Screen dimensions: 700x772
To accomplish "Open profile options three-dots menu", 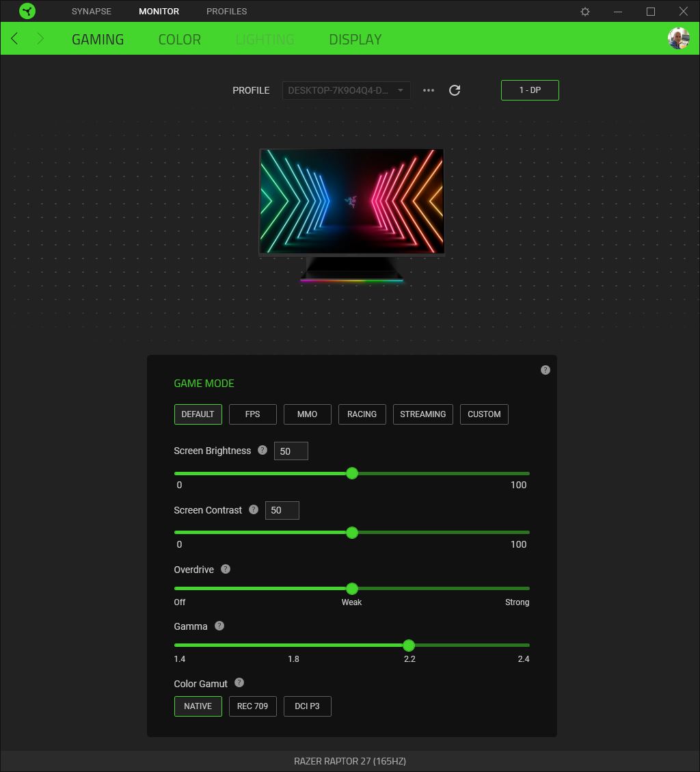I will (x=428, y=90).
